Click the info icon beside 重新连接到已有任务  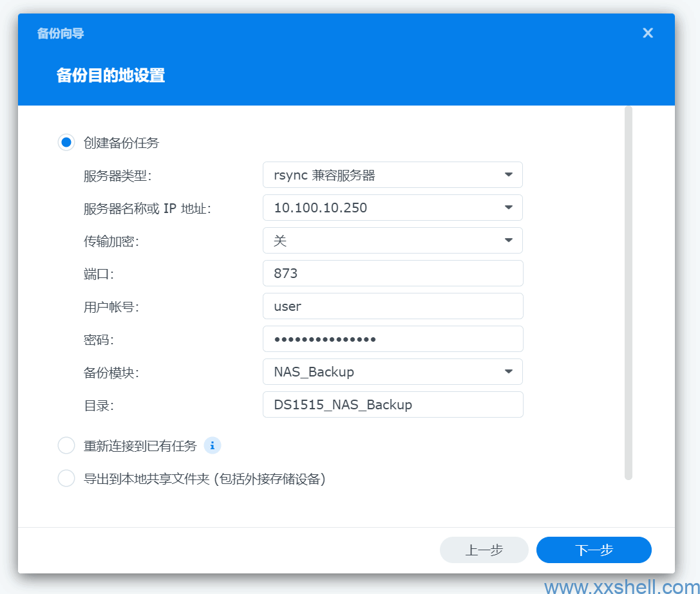click(x=213, y=445)
